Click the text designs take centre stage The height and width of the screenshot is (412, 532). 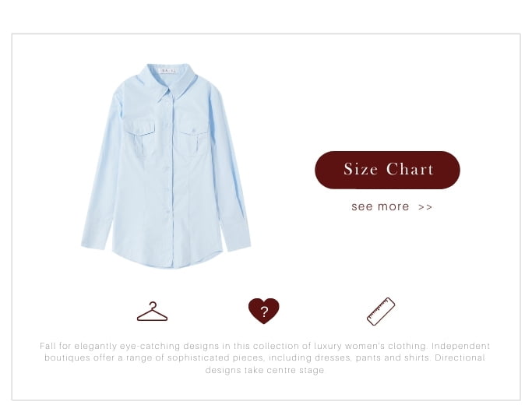[x=265, y=370]
